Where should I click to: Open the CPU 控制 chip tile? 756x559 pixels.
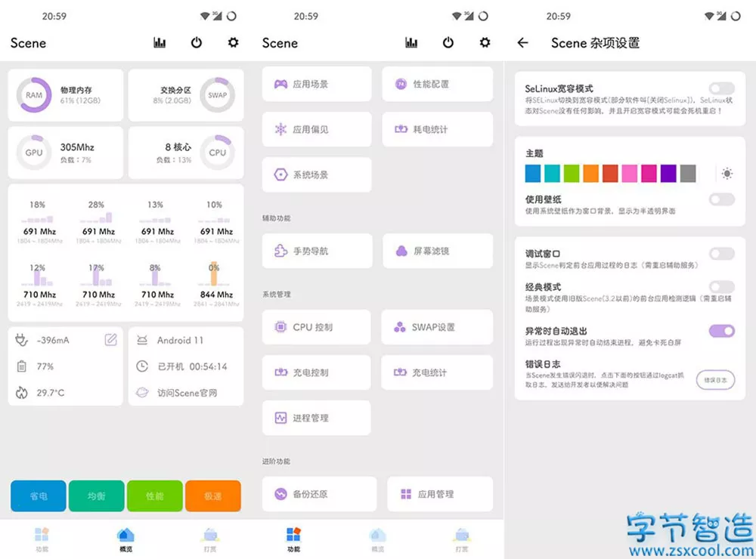(x=317, y=327)
